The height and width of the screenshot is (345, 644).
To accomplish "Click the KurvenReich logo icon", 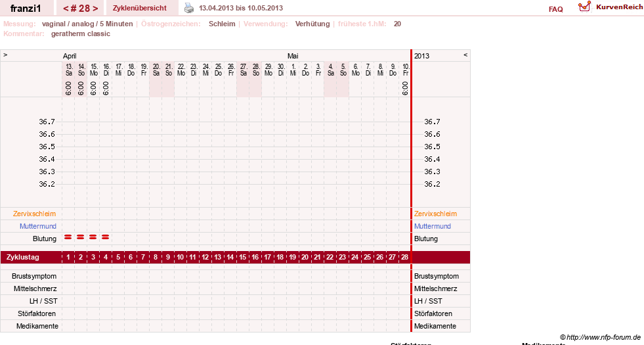I will tap(584, 7).
